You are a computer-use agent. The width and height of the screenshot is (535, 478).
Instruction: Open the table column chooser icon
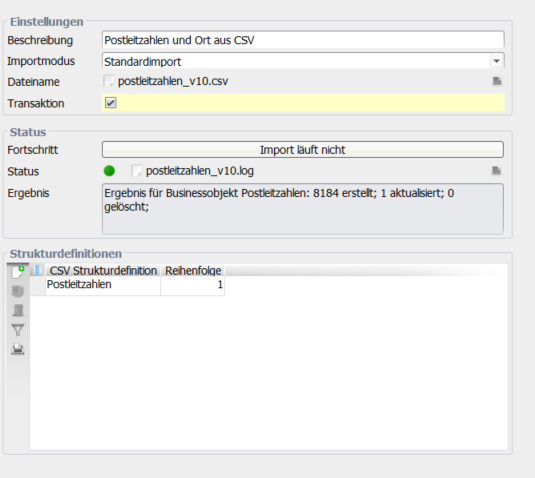coord(37,270)
